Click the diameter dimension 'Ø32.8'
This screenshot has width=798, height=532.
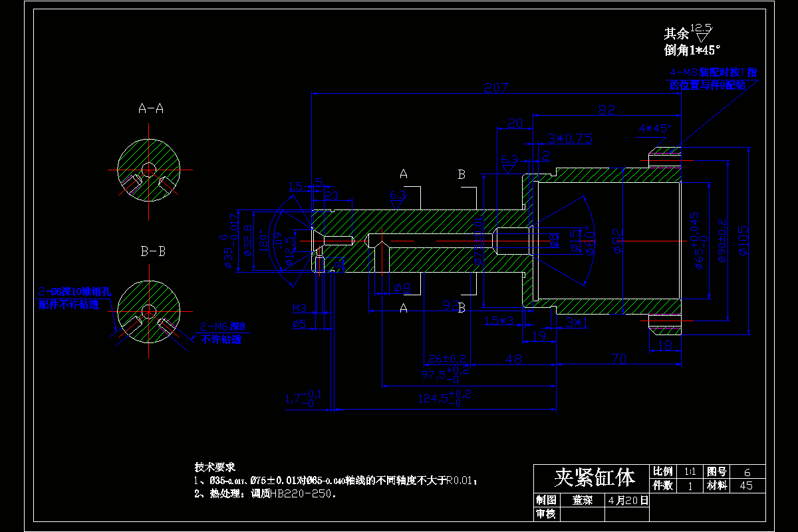click(x=249, y=240)
